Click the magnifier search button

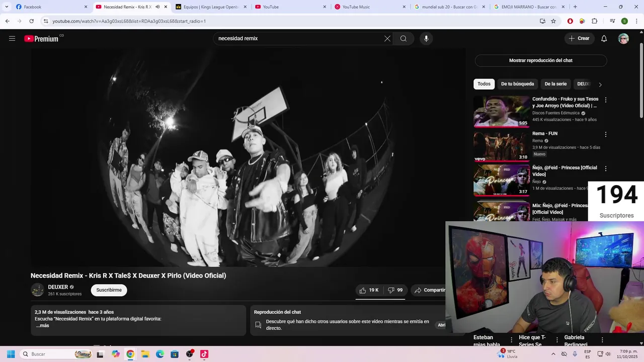coord(404,39)
